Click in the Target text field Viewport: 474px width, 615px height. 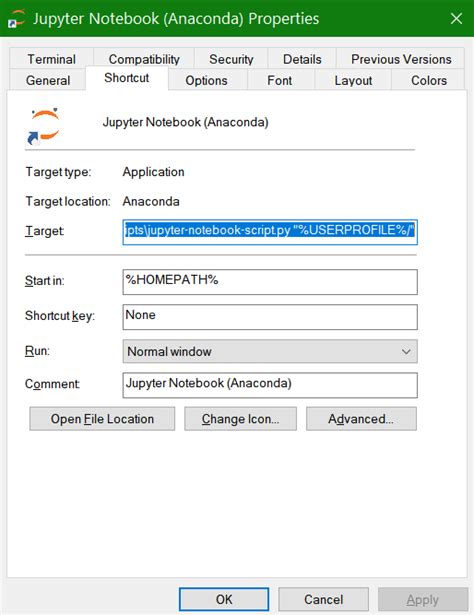270,232
